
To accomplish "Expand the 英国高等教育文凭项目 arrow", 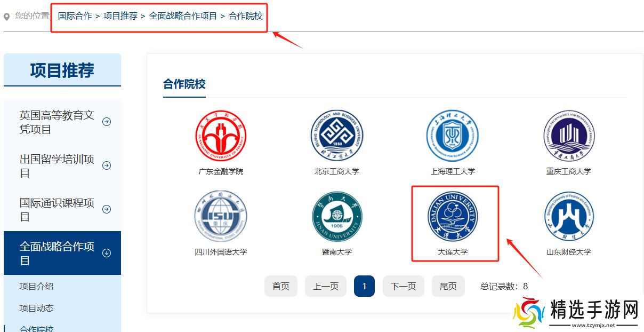I will (x=107, y=122).
